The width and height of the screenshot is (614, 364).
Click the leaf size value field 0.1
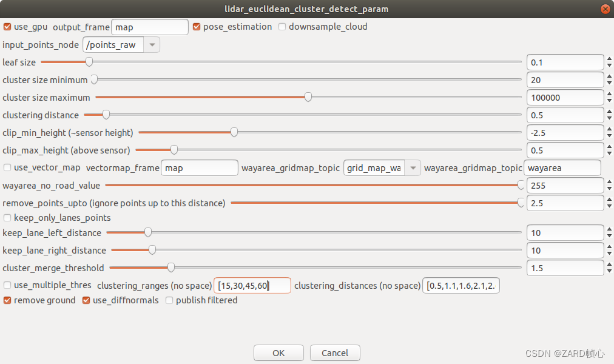click(565, 62)
